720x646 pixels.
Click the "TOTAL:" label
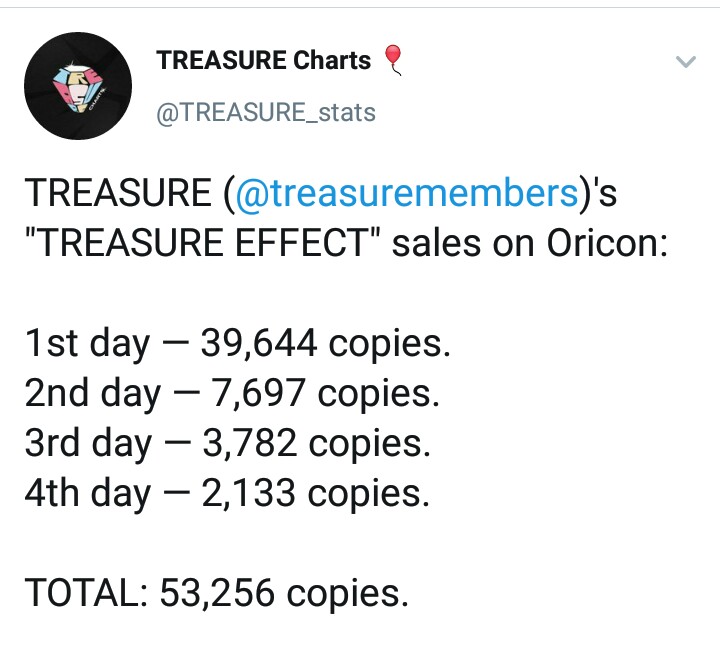point(86,594)
